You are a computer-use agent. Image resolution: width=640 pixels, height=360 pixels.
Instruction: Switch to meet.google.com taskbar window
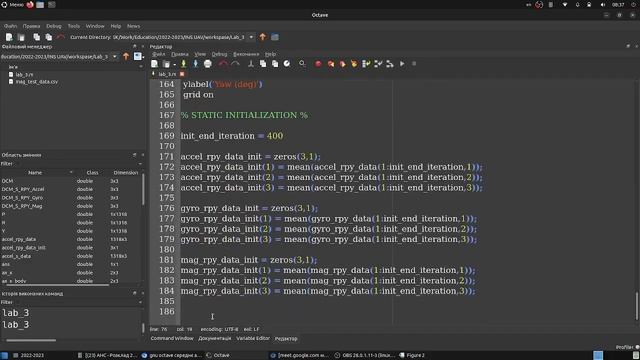pyautogui.click(x=300, y=355)
